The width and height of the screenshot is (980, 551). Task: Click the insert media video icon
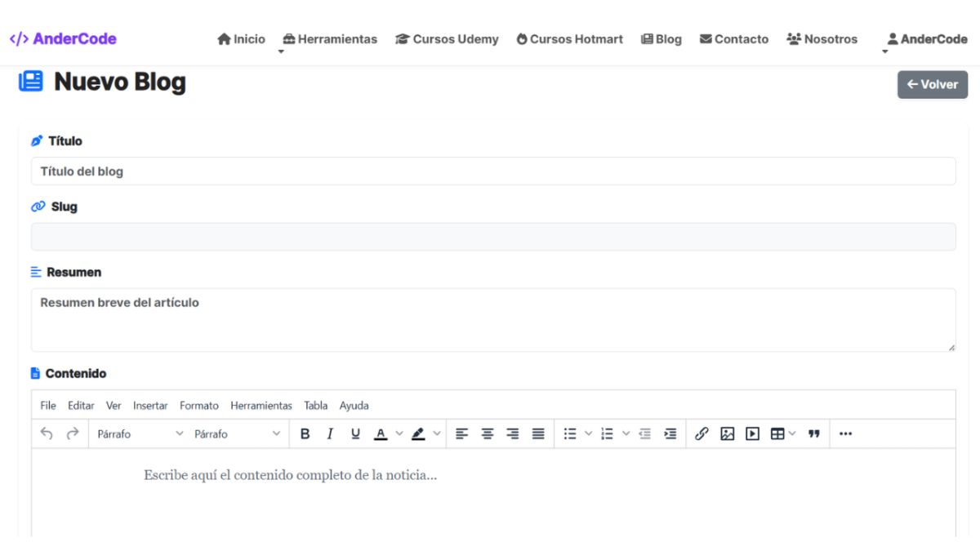tap(752, 434)
